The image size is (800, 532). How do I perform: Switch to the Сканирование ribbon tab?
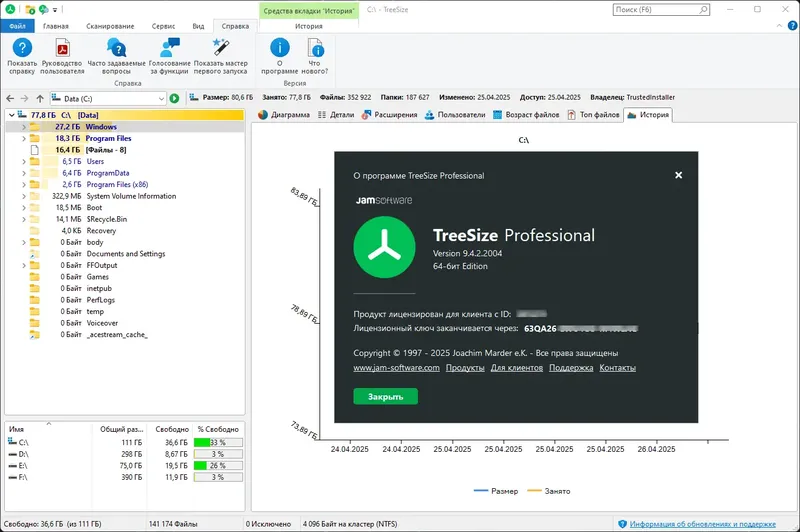110,26
